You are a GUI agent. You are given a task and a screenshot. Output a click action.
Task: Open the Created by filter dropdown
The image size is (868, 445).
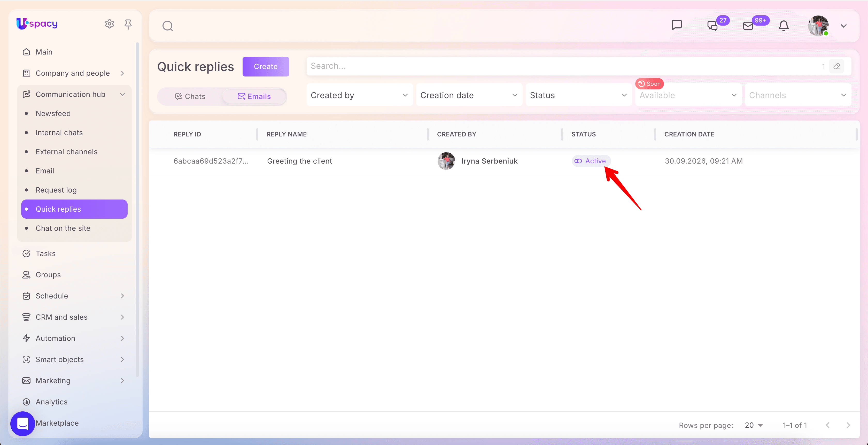pos(360,95)
